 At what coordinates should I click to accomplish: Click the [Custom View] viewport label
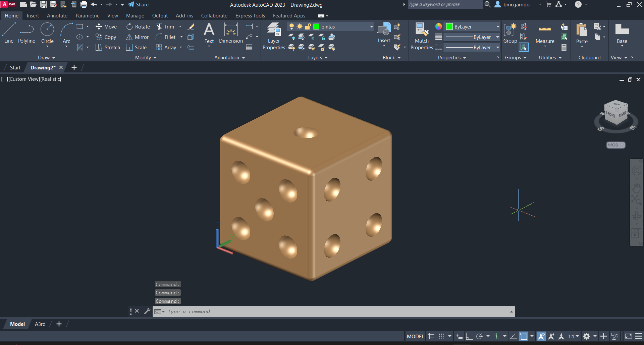24,79
